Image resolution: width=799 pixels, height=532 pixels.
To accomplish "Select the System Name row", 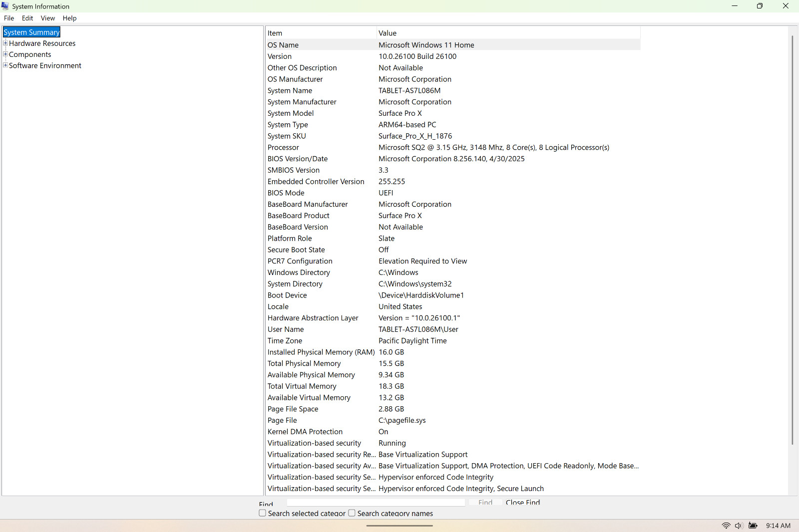I will coord(453,90).
